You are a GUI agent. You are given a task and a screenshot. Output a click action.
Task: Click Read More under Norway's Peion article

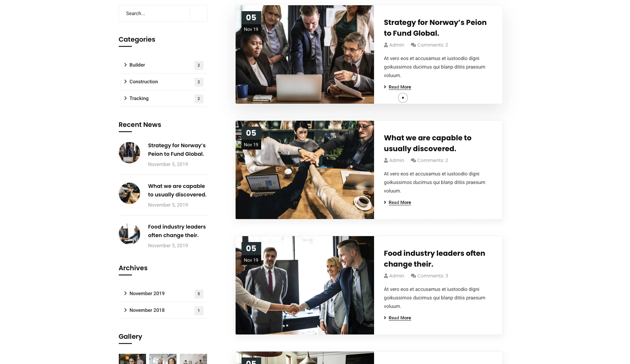pyautogui.click(x=400, y=87)
